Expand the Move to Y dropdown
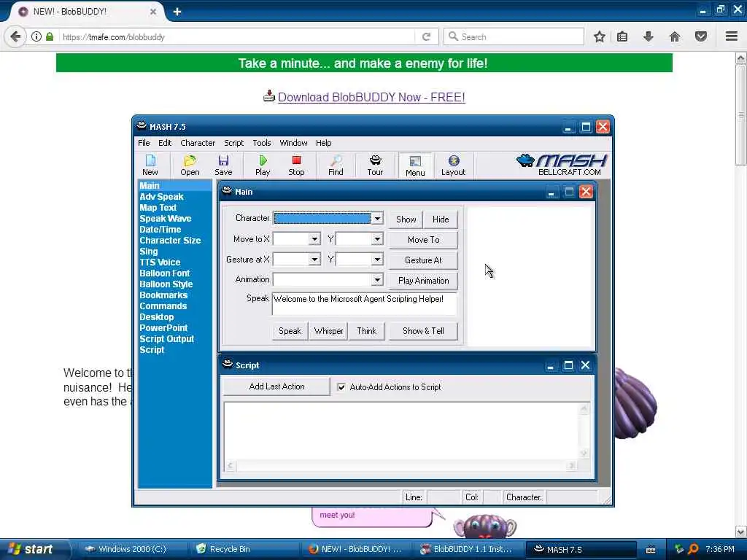Viewport: 747px width, 560px height. 377,239
